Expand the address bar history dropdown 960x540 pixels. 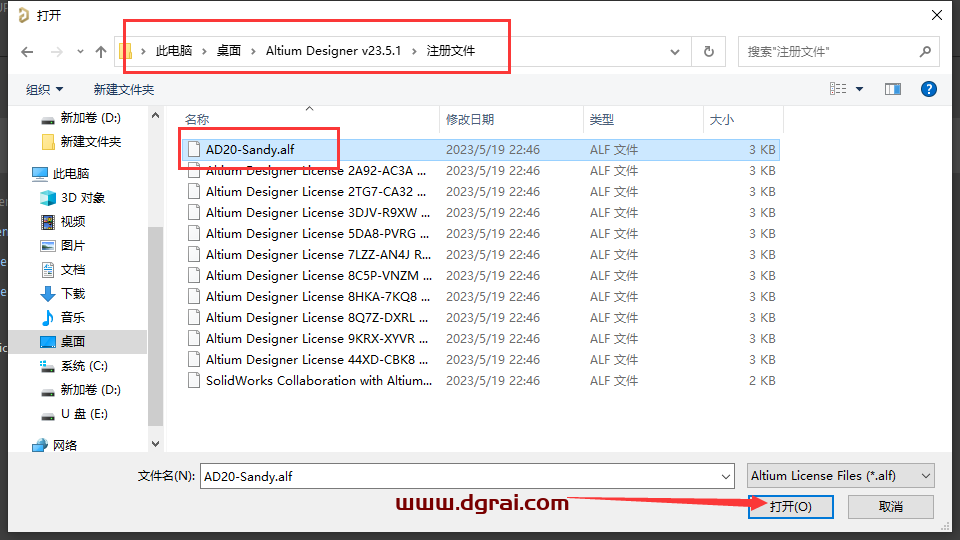pyautogui.click(x=675, y=52)
